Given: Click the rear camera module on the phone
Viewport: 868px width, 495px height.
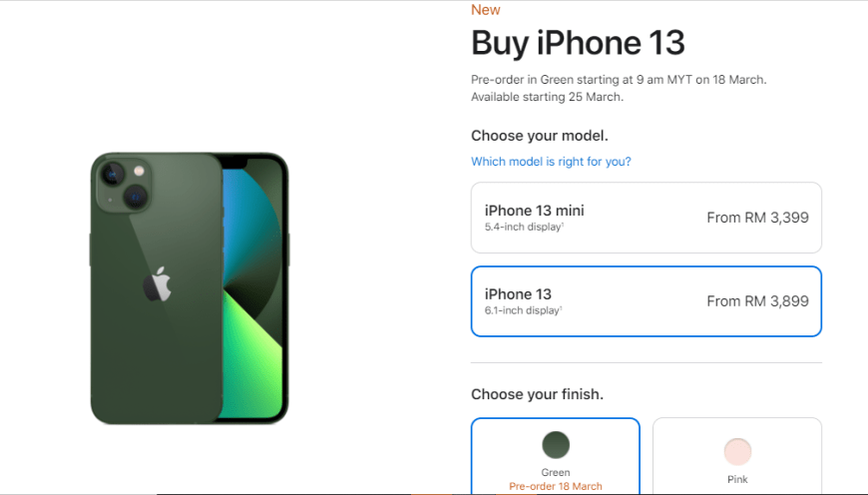Looking at the screenshot, I should [124, 185].
